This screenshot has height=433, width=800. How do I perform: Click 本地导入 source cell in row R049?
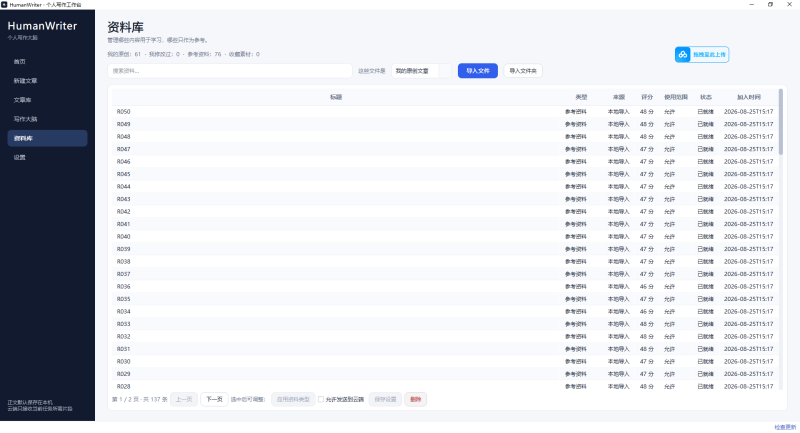coord(618,124)
